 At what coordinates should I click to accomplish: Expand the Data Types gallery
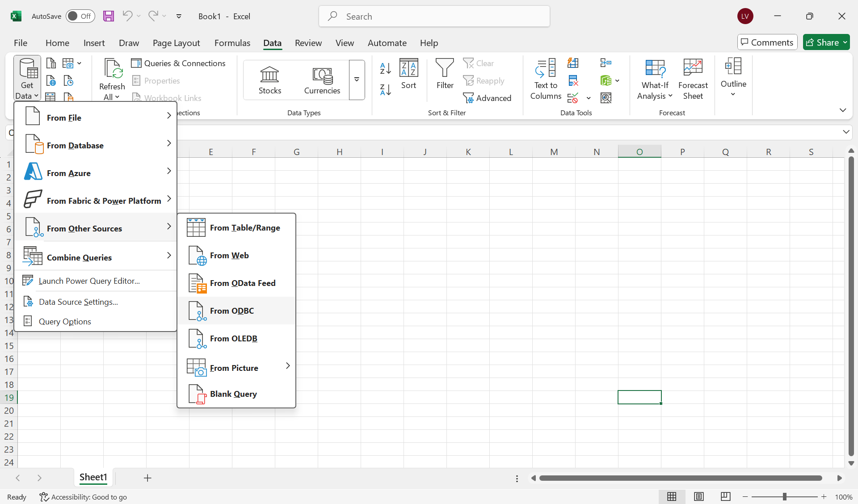click(x=357, y=80)
